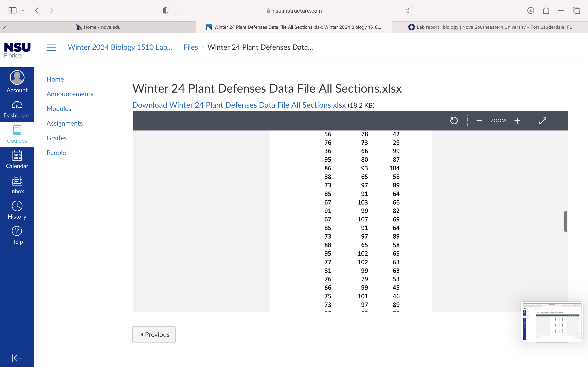Zoom out with the minus icon
Viewport: 588px width, 367px height.
479,121
